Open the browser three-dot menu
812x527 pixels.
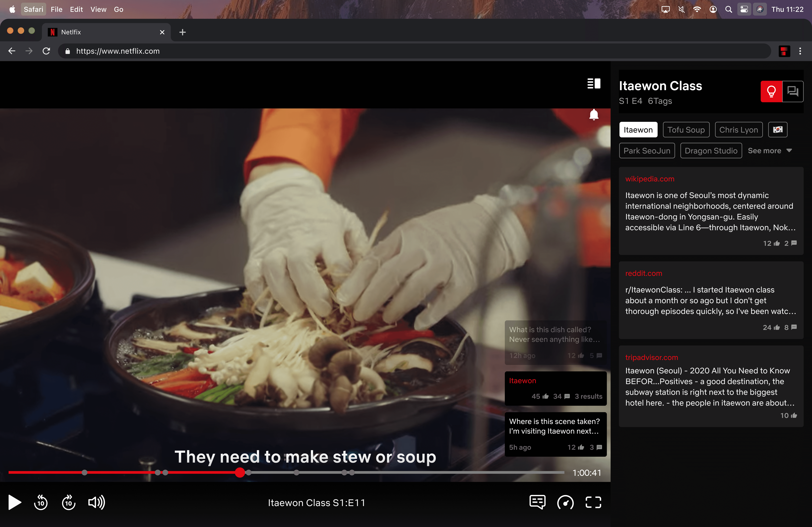[800, 51]
